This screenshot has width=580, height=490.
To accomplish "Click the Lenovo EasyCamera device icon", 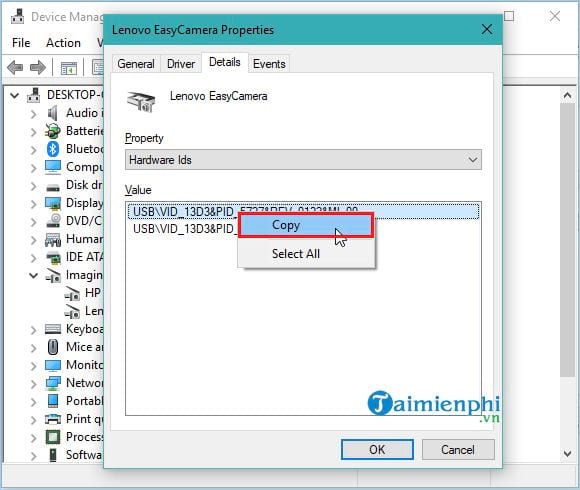I will click(x=141, y=101).
